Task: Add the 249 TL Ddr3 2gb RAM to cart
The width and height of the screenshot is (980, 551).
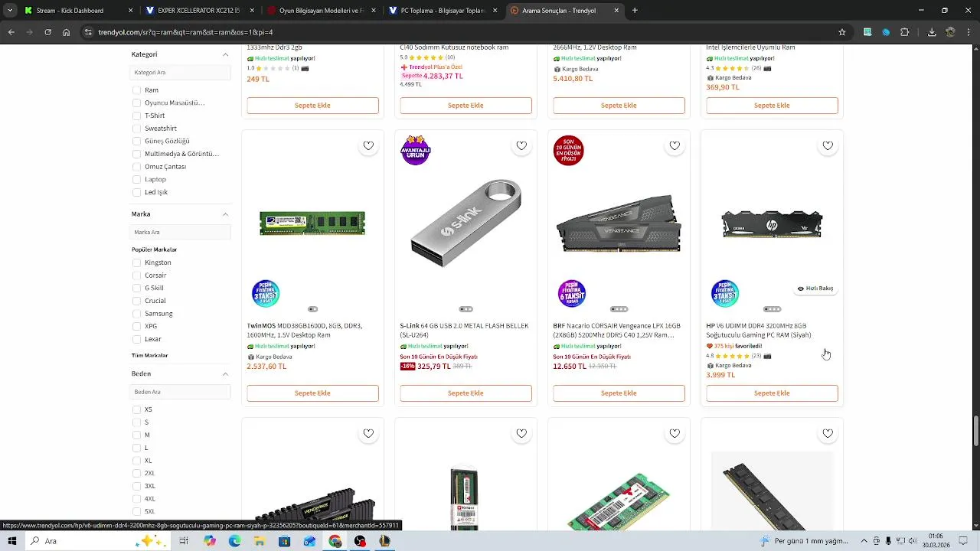Action: [x=312, y=106]
